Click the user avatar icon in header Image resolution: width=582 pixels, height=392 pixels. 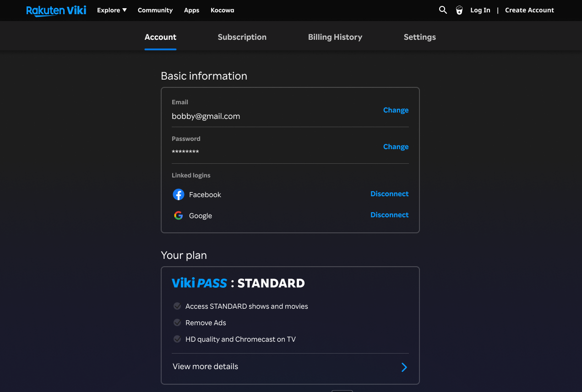click(x=459, y=10)
